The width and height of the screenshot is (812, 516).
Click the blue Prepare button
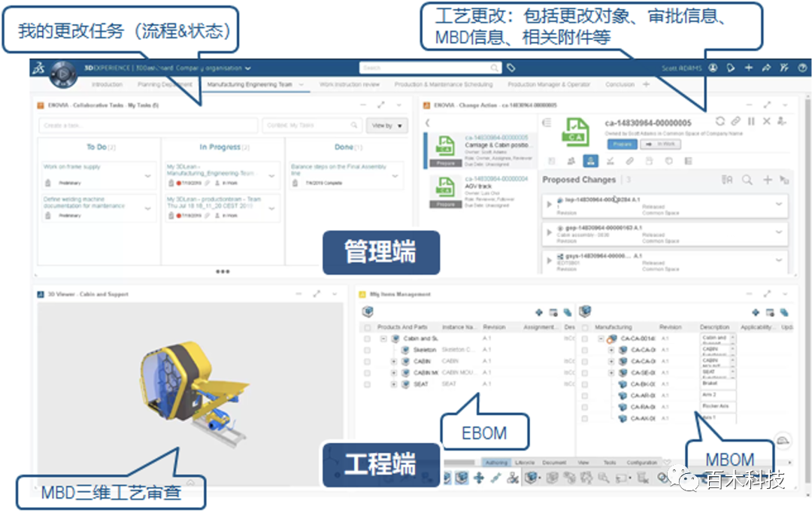(x=621, y=143)
